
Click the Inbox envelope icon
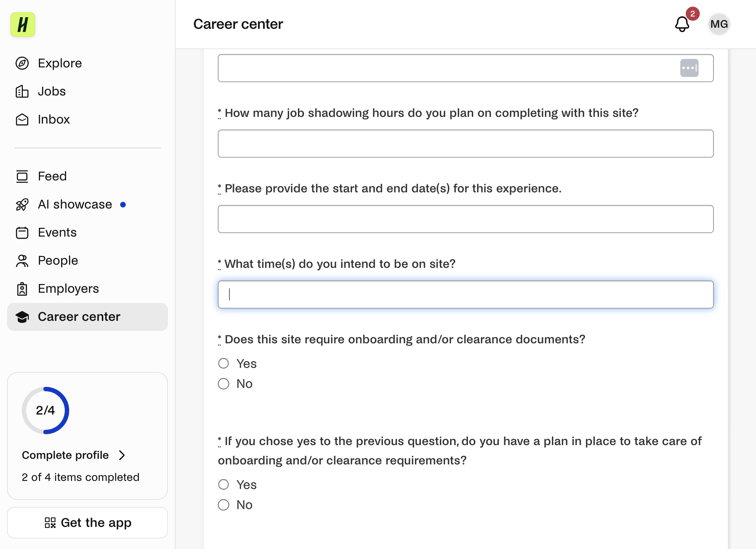coord(22,119)
